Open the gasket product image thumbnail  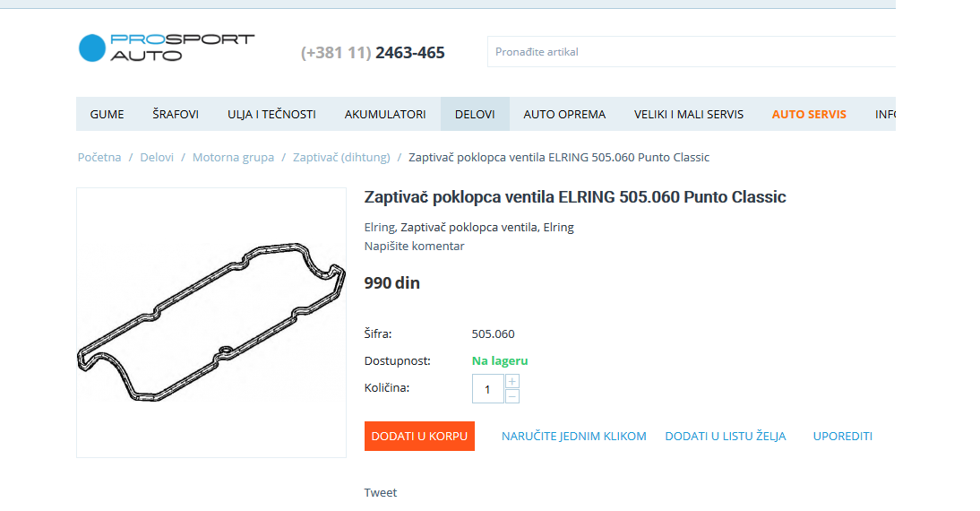tap(211, 323)
